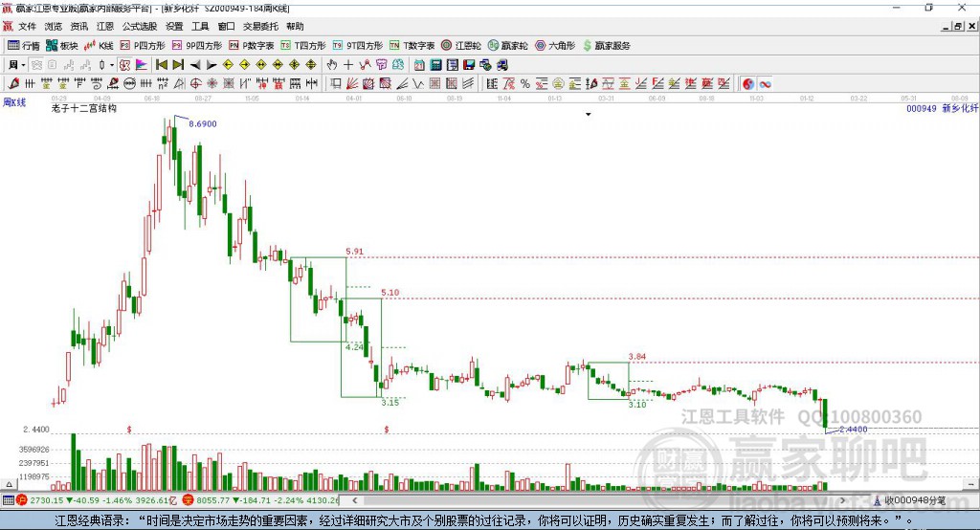This screenshot has height=530, width=980.
Task: Click the dropdown marker above chart
Action: coord(589,115)
